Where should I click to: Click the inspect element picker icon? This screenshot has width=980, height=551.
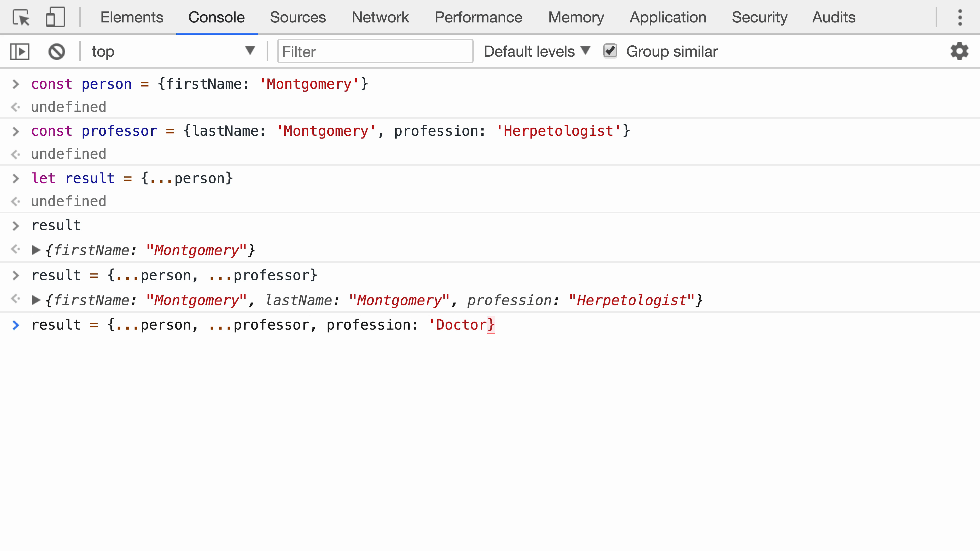(x=21, y=18)
